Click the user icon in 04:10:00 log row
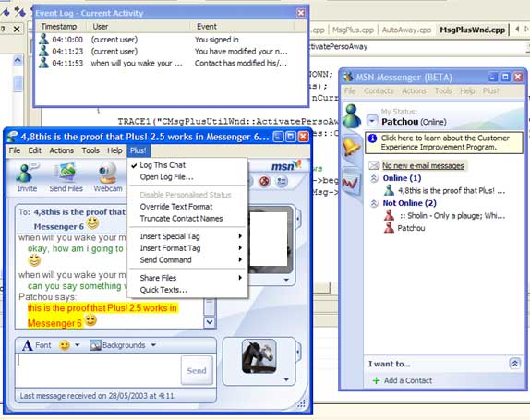This screenshot has width=530, height=420. point(43,39)
